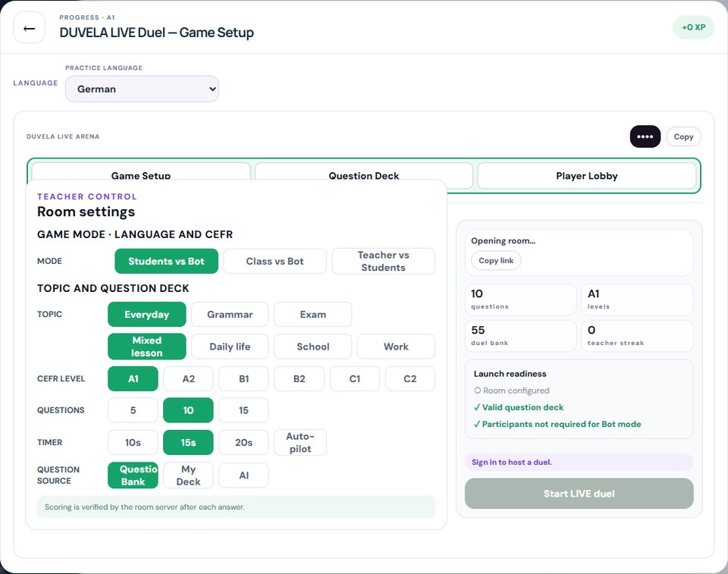This screenshot has width=728, height=574.
Task: Go to the Player Lobby tab
Action: click(587, 176)
